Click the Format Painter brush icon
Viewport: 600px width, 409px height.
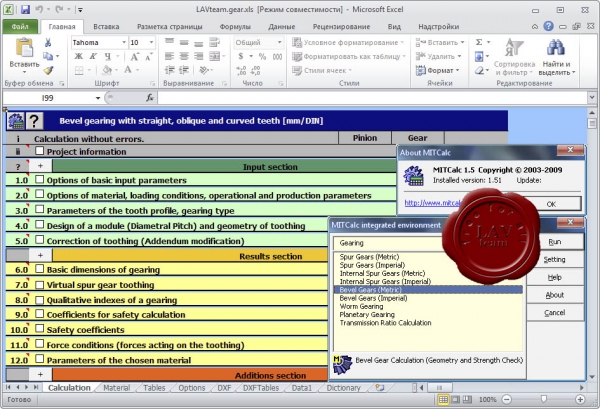(48, 70)
